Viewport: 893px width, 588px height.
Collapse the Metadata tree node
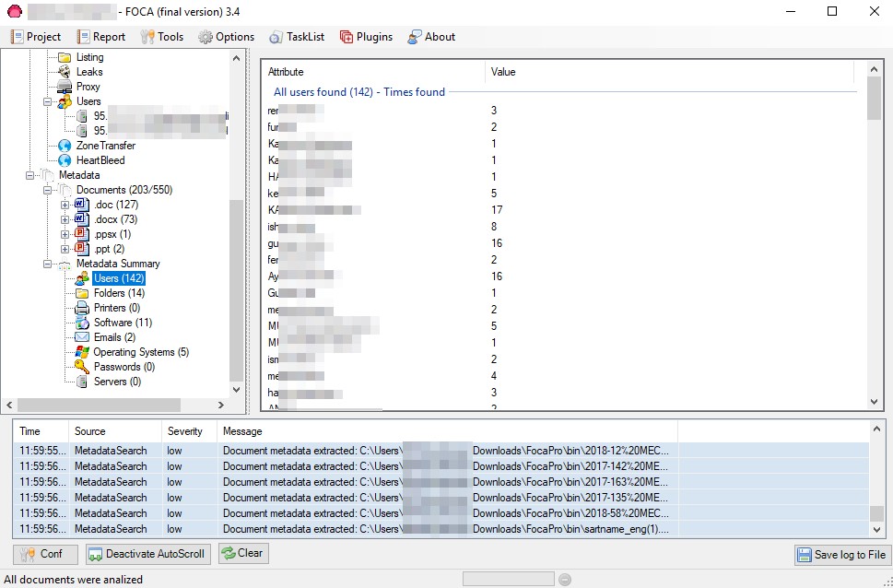point(30,175)
